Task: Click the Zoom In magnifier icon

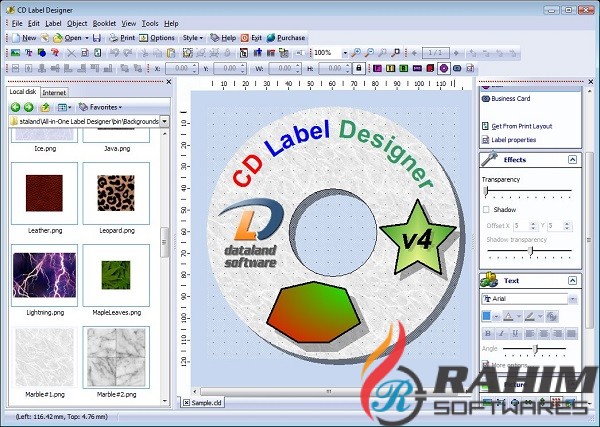Action: click(x=356, y=53)
